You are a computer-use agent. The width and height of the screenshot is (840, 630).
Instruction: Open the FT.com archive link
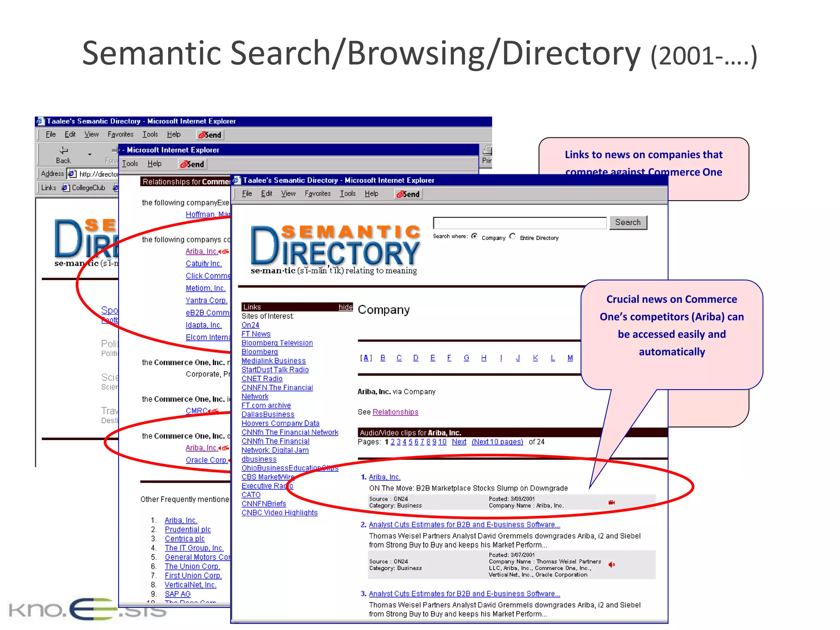coord(266,405)
